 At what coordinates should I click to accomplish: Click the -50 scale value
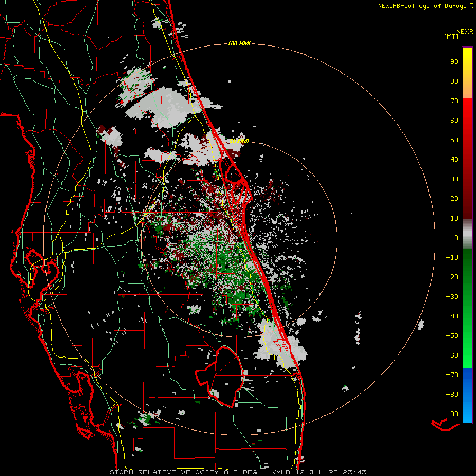[x=452, y=336]
